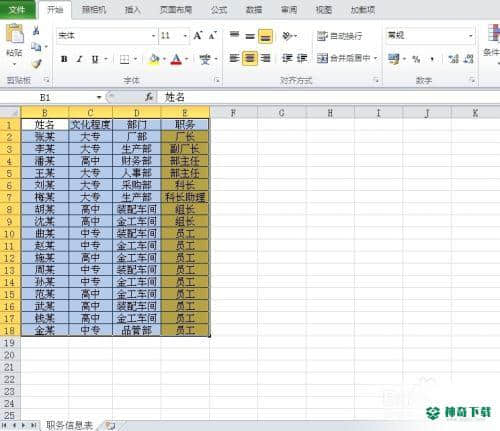Select the 职务信息表 sheet tab
Image resolution: width=500 pixels, height=431 pixels.
[69, 425]
